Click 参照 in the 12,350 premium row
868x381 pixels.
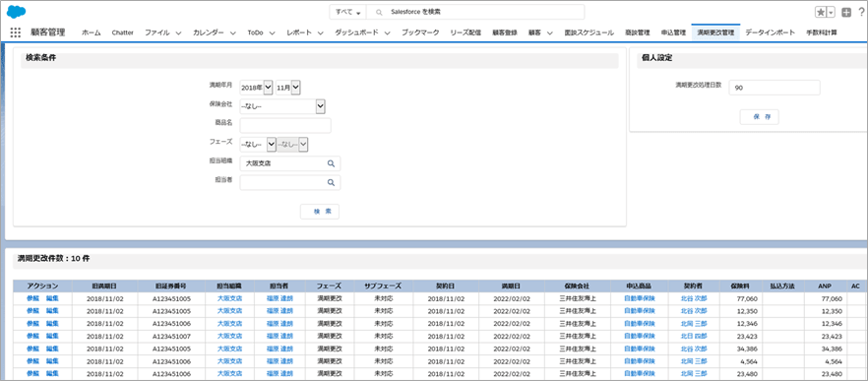click(32, 311)
